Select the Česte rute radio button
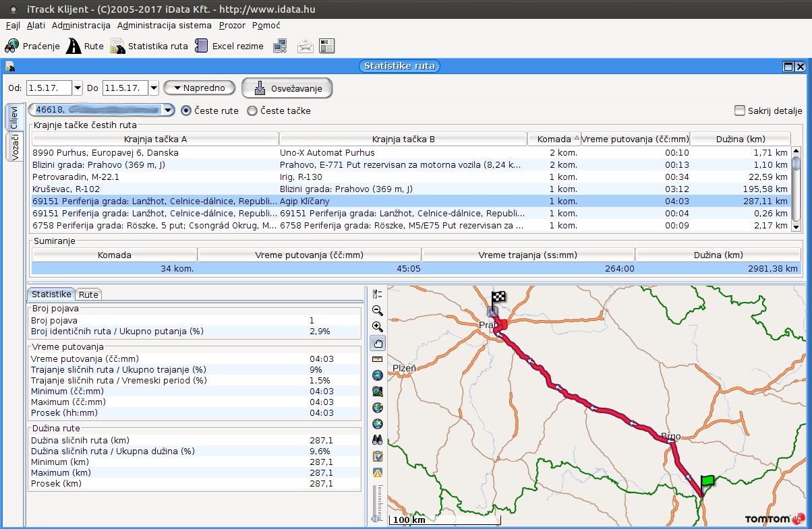The width and height of the screenshot is (812, 529). 186,111
